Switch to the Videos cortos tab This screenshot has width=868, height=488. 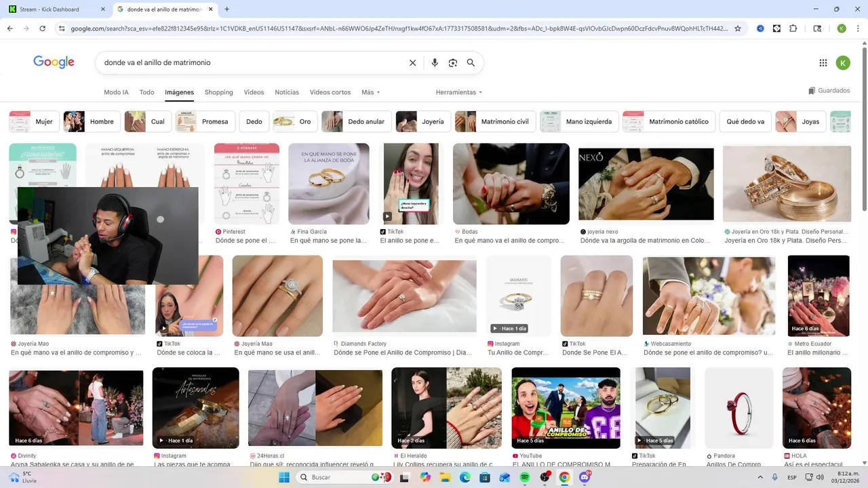[x=330, y=92]
